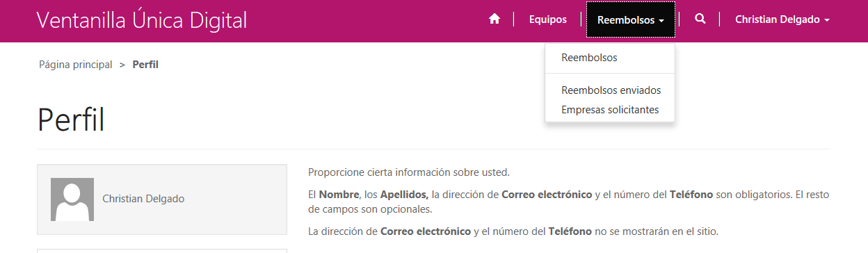Follow the Página principal breadcrumb link
This screenshot has width=868, height=253.
[76, 65]
